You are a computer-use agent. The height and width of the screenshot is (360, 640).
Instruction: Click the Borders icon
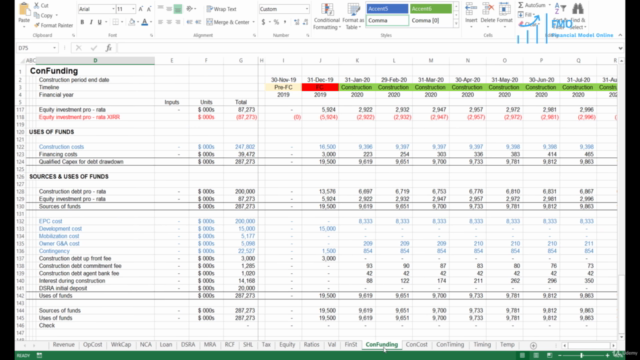(116, 22)
